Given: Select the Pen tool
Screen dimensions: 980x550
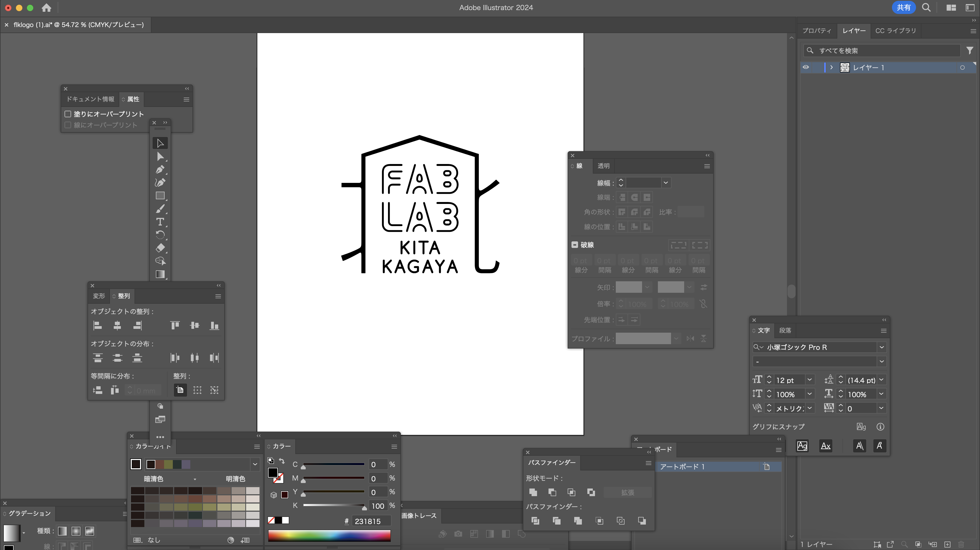Looking at the screenshot, I should click(x=160, y=170).
